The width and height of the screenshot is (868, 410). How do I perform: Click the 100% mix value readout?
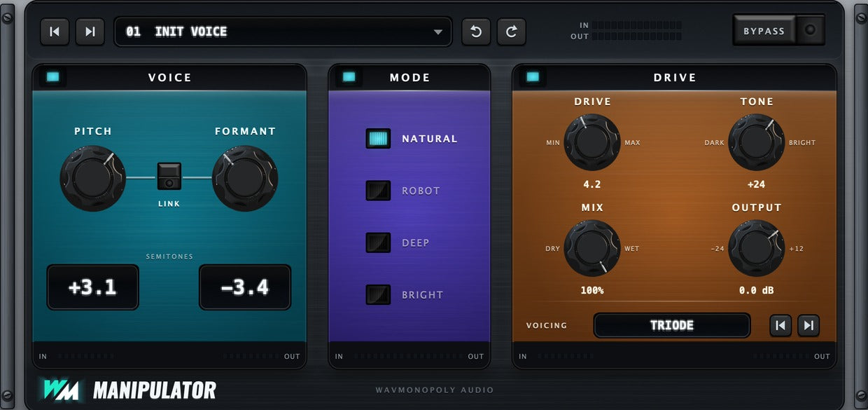pos(592,290)
